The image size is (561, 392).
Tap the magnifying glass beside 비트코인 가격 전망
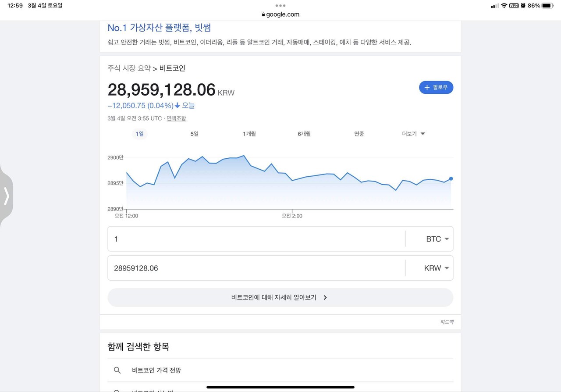pos(117,370)
